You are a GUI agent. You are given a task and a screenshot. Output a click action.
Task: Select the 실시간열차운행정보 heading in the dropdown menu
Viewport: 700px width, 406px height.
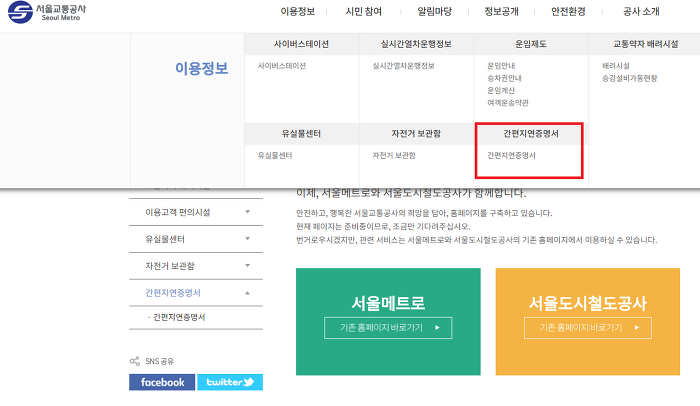coord(416,44)
